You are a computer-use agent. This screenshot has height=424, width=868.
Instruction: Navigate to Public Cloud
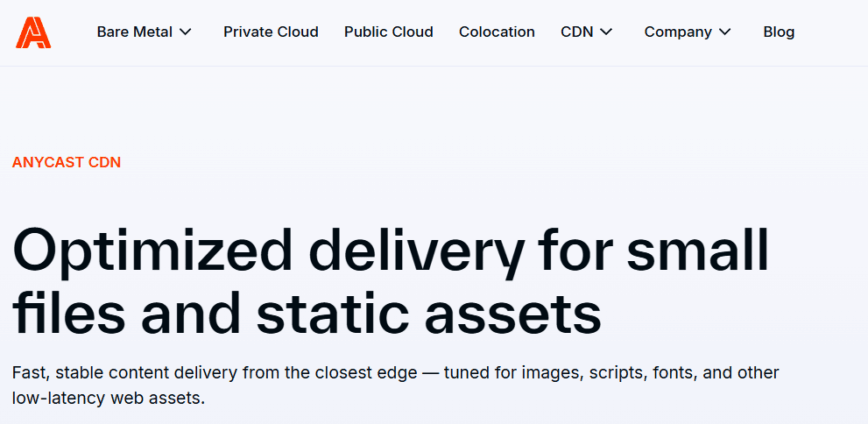389,32
